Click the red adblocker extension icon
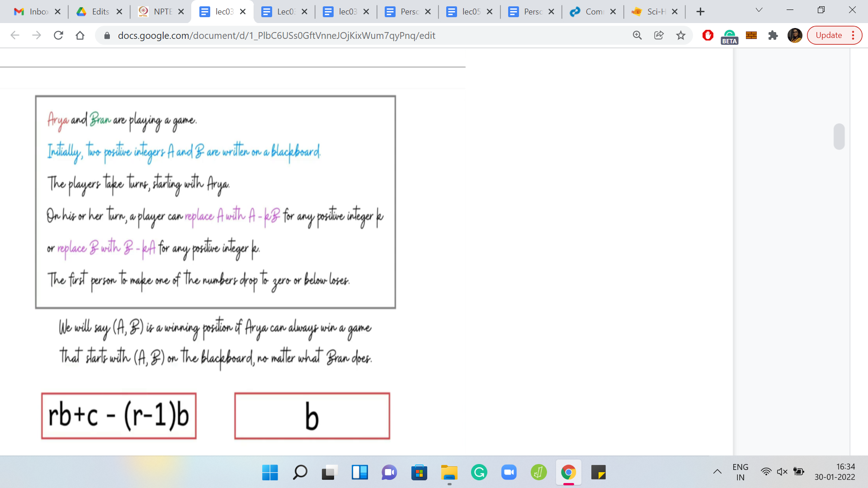Viewport: 868px width, 488px height. point(708,35)
